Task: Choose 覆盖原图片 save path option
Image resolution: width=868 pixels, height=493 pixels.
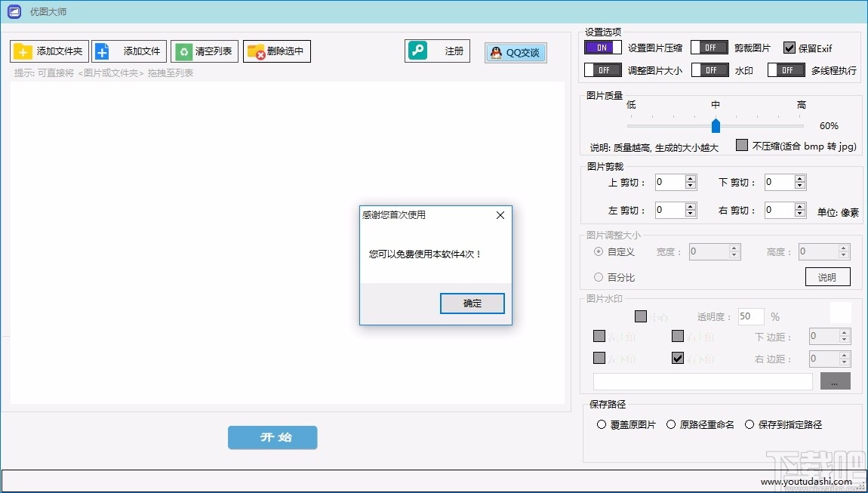Action: (x=600, y=424)
